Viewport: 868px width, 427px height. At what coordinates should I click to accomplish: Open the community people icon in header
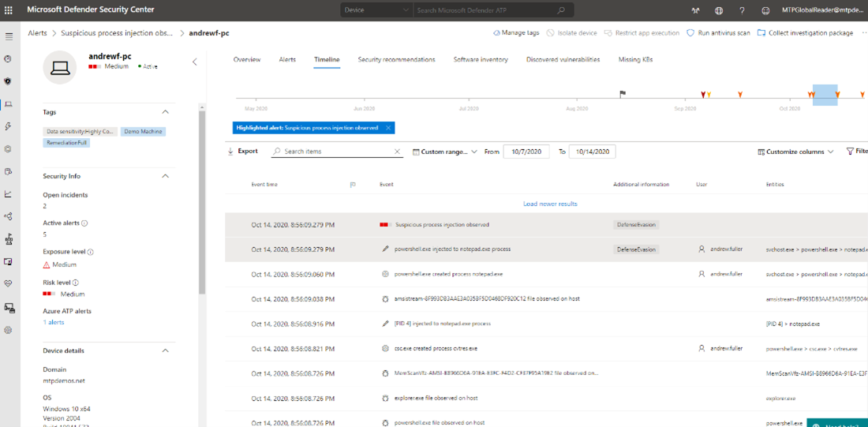[x=695, y=10]
